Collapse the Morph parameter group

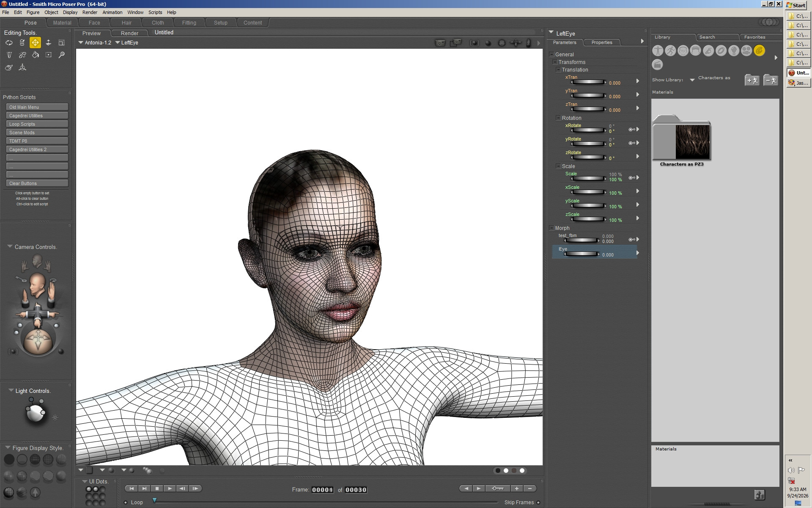pos(551,228)
